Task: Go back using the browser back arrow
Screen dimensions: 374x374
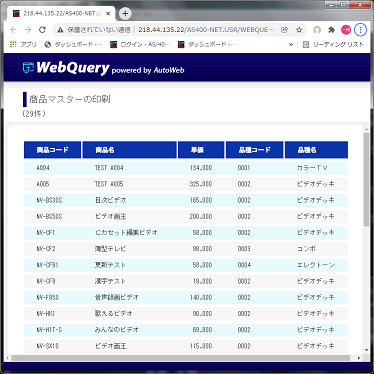Action: pyautogui.click(x=14, y=30)
